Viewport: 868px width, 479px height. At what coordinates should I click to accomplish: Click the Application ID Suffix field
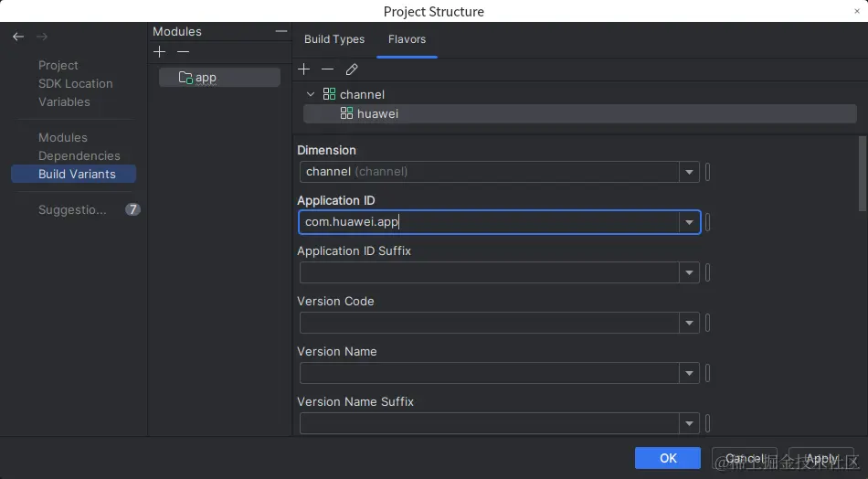tap(489, 272)
